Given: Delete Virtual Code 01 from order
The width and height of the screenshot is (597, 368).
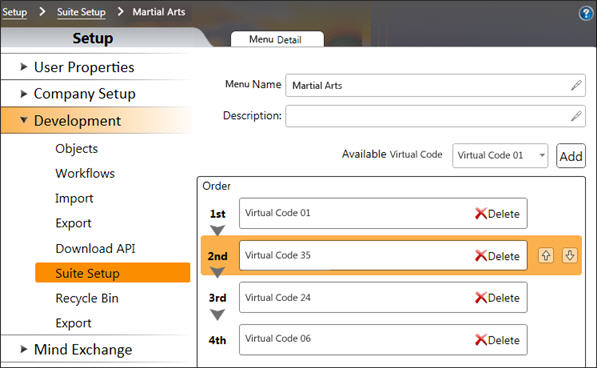Looking at the screenshot, I should (497, 214).
